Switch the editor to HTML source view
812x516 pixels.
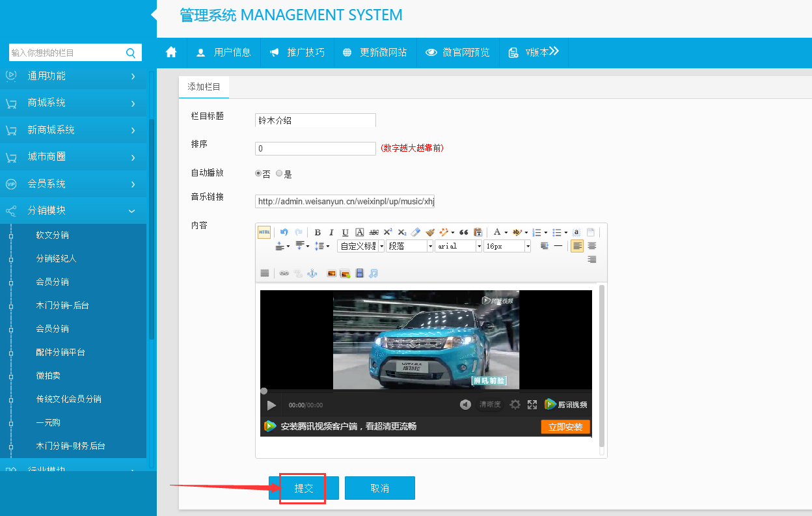pyautogui.click(x=264, y=232)
